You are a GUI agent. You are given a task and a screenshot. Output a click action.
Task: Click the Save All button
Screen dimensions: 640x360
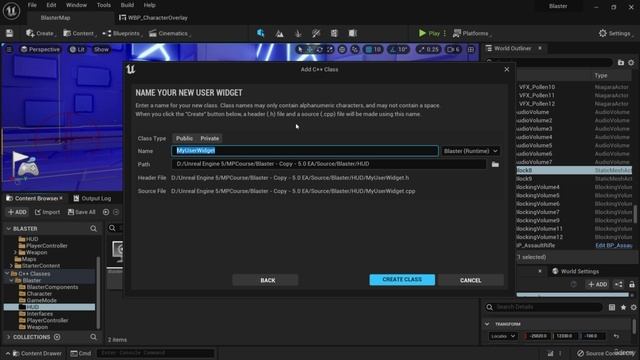pyautogui.click(x=82, y=212)
